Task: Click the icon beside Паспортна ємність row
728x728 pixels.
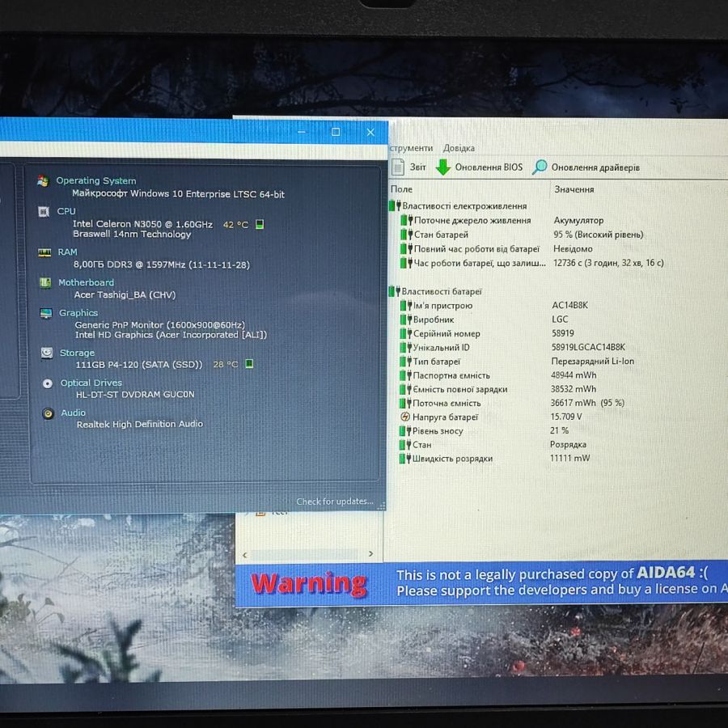Action: tap(406, 375)
